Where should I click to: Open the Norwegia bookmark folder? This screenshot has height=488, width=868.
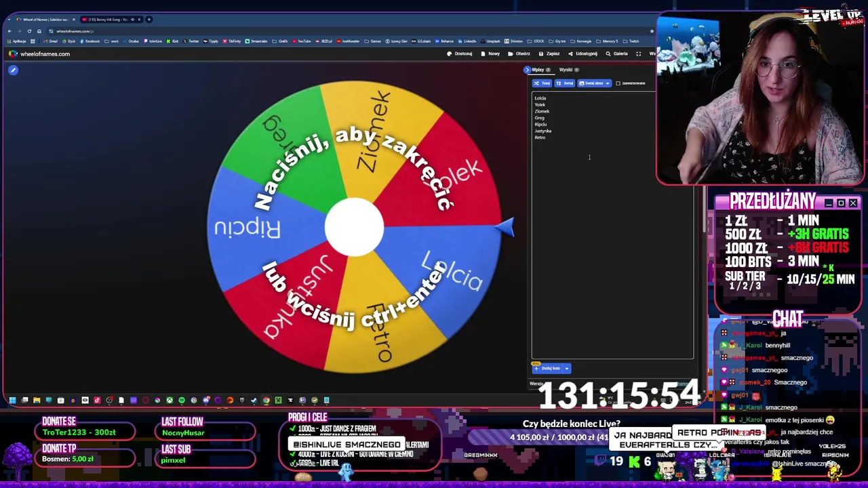pyautogui.click(x=581, y=41)
